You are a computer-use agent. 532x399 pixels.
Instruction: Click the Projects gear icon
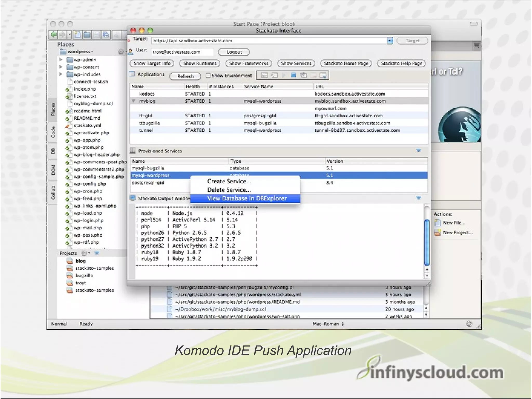pyautogui.click(x=84, y=253)
